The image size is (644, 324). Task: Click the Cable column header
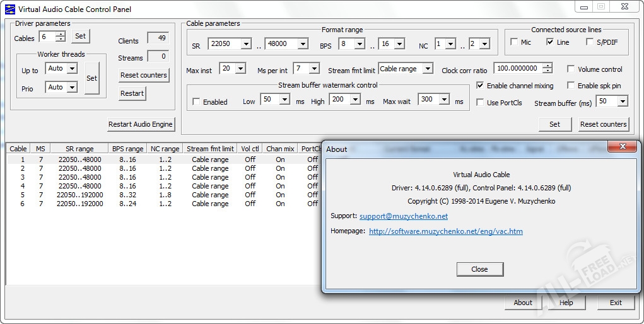tap(18, 149)
